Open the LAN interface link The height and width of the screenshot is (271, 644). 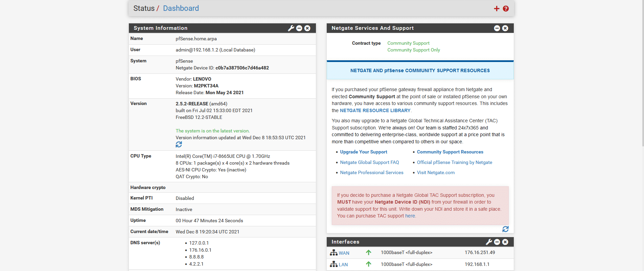click(x=343, y=265)
